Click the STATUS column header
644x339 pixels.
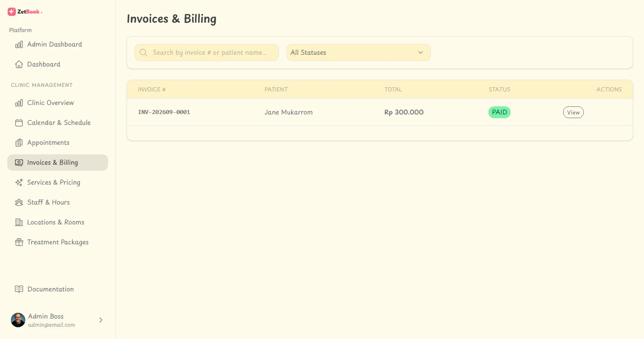pyautogui.click(x=499, y=90)
